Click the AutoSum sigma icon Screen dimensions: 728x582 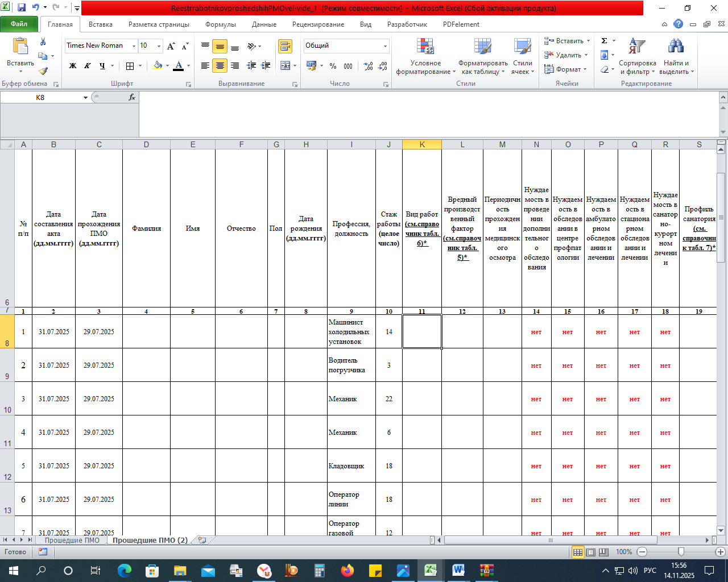[x=605, y=41]
